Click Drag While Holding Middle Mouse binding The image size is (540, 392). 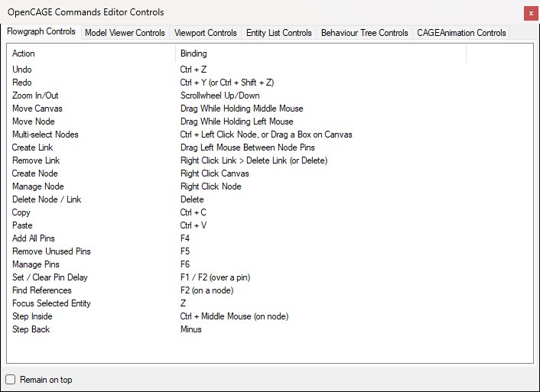[242, 109]
